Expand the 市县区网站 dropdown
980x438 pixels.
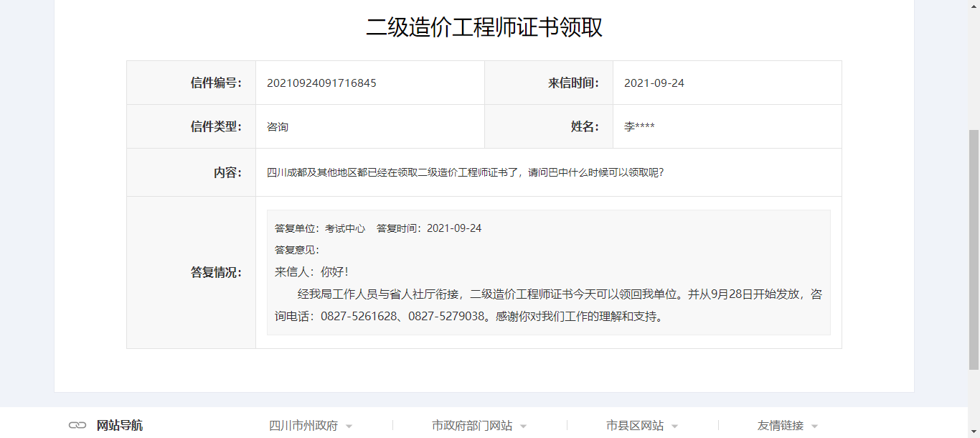tap(641, 426)
